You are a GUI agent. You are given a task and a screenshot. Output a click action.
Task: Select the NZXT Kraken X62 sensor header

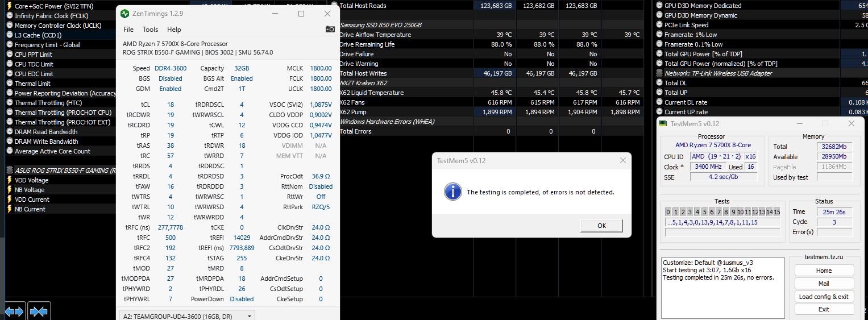363,83
